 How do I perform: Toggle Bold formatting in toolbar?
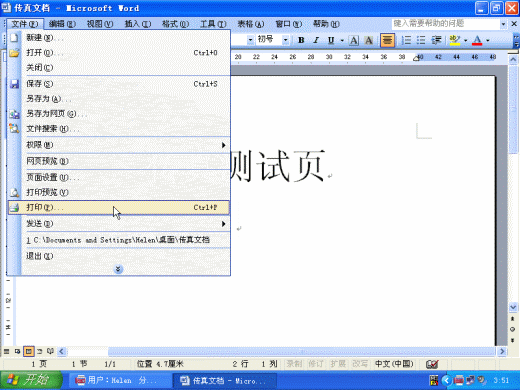(301, 40)
